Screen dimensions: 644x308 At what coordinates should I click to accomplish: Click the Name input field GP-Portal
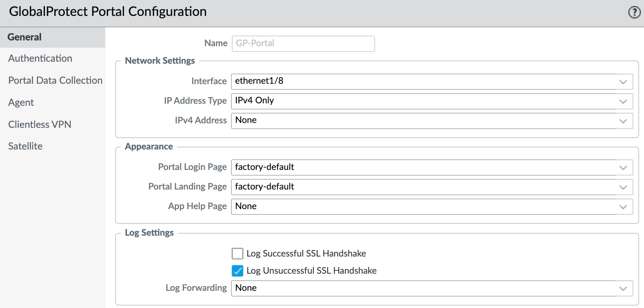(303, 43)
